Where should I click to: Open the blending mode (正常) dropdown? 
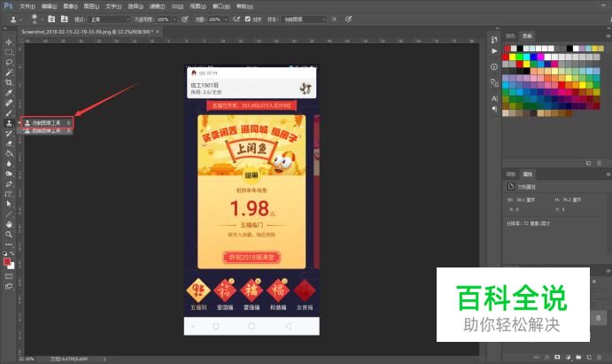[x=110, y=19]
